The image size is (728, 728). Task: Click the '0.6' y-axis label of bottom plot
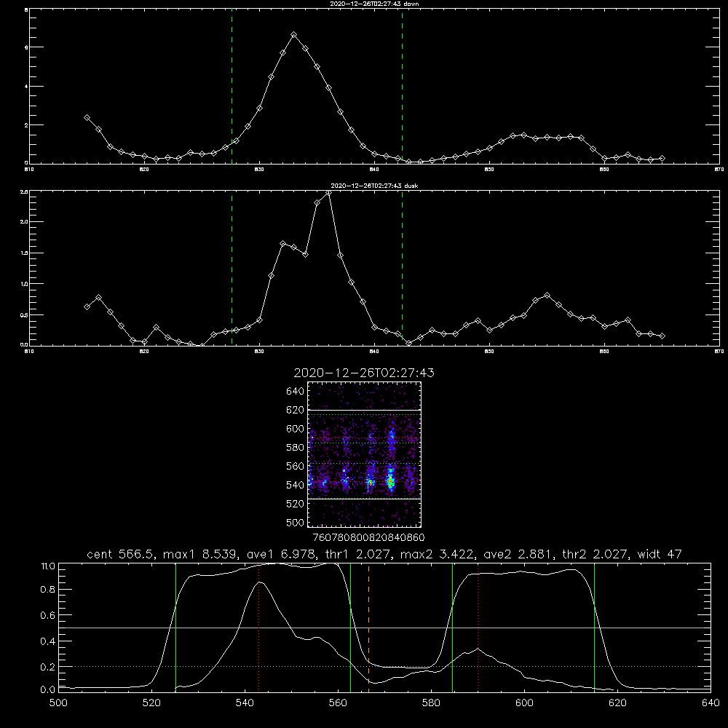48,615
